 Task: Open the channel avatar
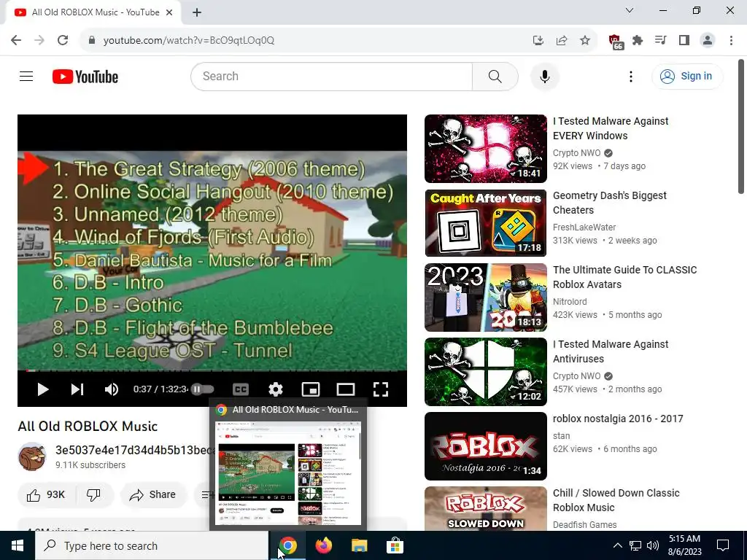click(x=32, y=456)
